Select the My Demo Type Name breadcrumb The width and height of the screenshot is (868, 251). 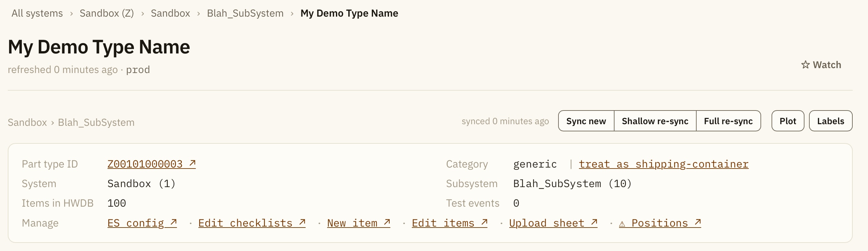point(349,13)
